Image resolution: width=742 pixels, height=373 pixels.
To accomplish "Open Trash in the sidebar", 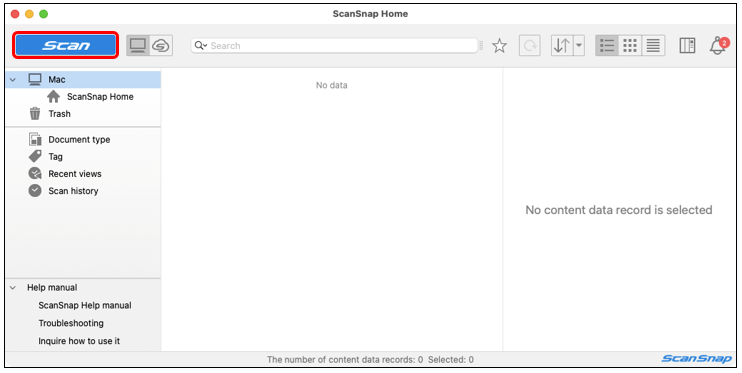I will 59,114.
